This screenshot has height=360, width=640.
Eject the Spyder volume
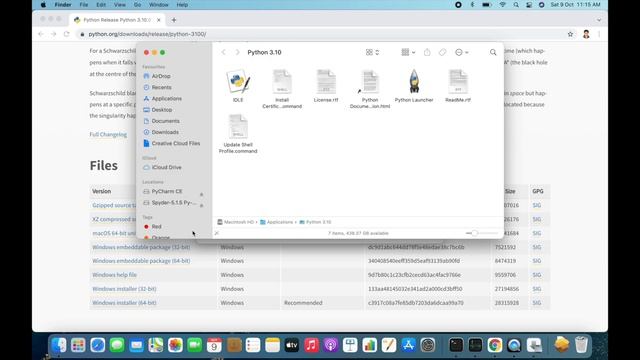coord(201,206)
